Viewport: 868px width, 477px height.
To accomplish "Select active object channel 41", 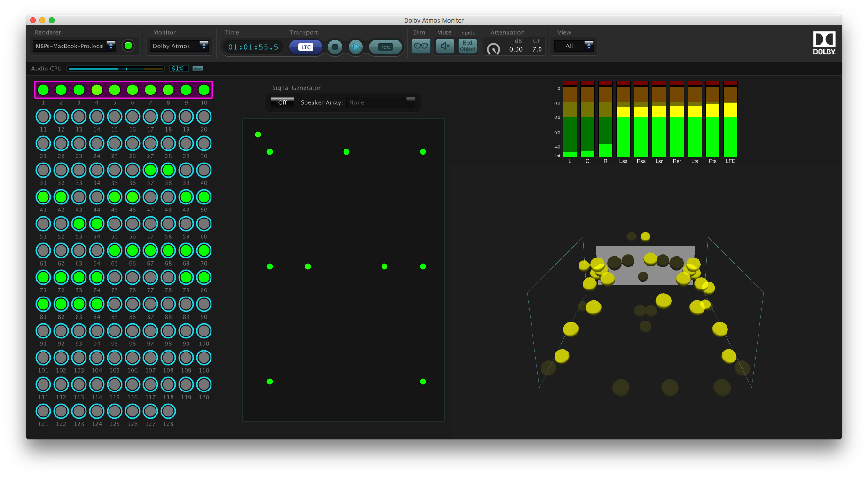I will (43, 196).
